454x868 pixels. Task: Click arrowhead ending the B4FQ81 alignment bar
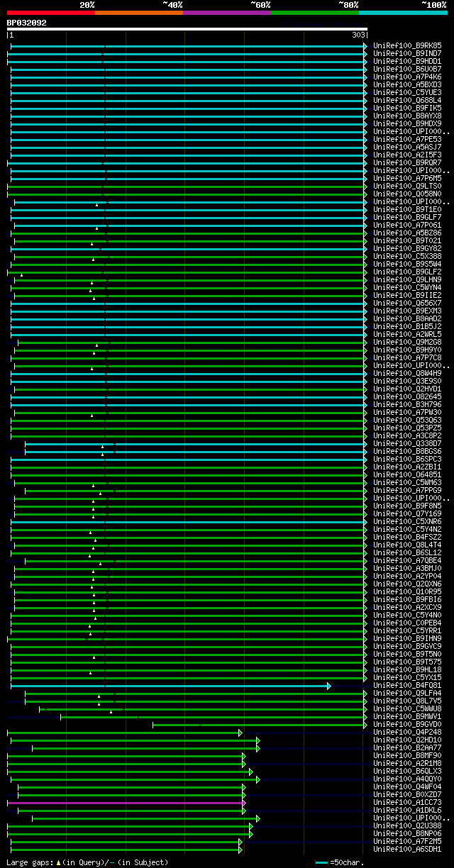[x=329, y=686]
